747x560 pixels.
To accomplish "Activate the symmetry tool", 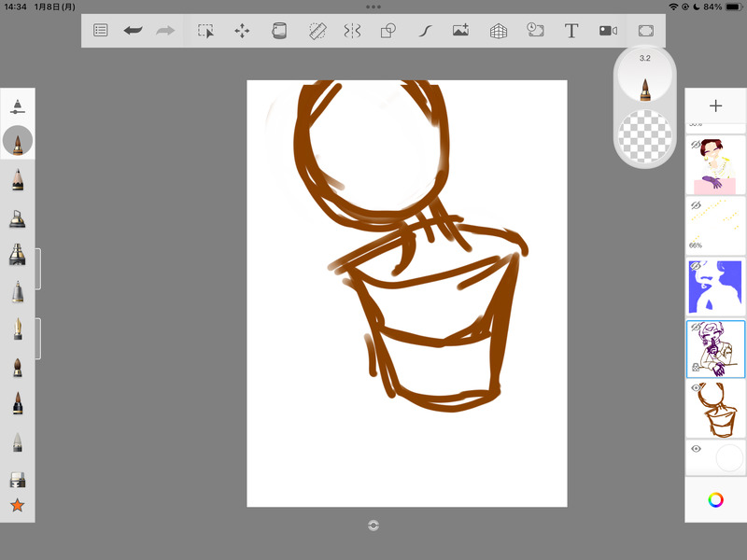I will tap(352, 31).
